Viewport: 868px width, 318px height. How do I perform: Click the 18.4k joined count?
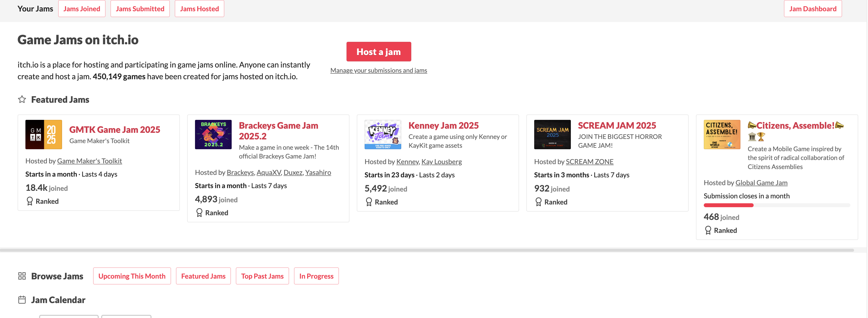pos(46,188)
